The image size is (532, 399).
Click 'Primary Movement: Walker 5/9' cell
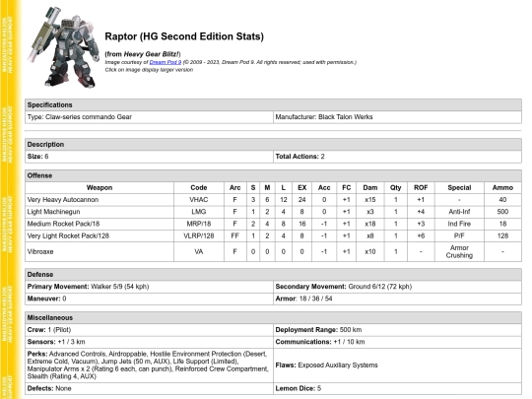point(149,287)
